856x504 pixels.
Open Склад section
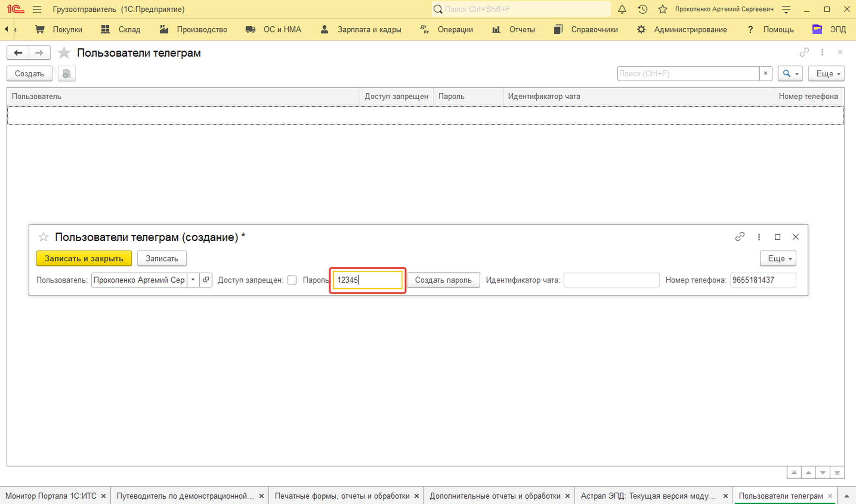(121, 29)
